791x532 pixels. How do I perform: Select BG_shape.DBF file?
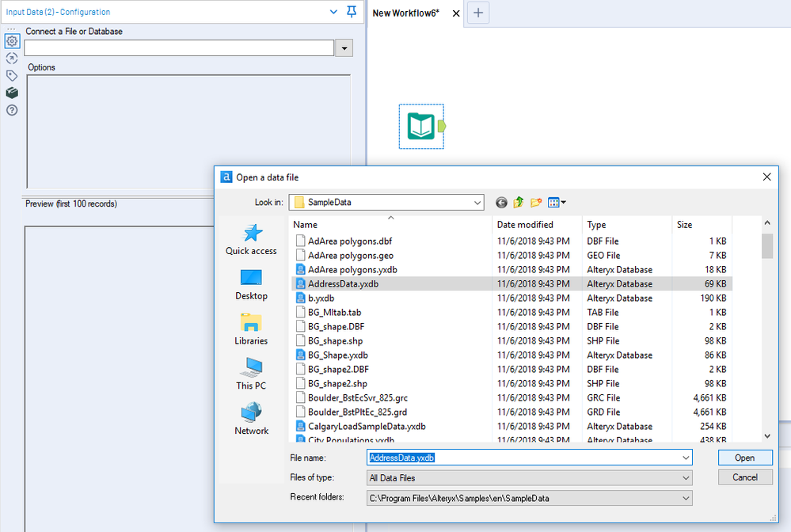[x=336, y=327]
